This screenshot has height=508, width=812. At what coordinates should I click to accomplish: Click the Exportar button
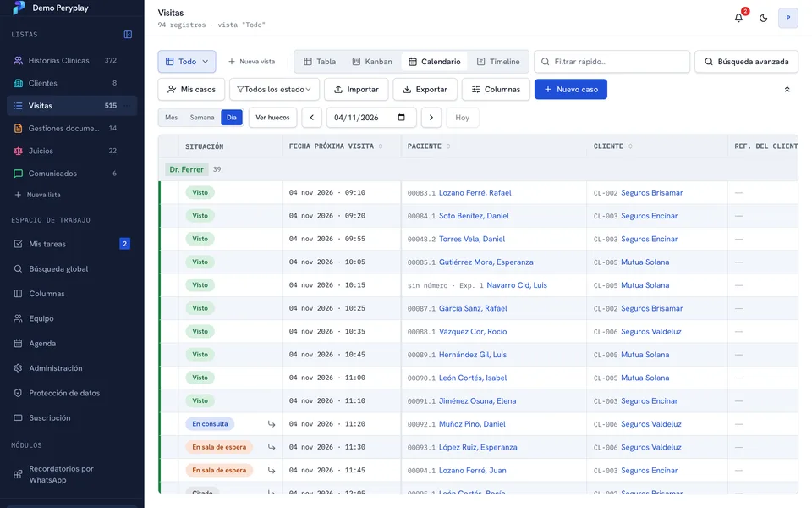pos(425,89)
